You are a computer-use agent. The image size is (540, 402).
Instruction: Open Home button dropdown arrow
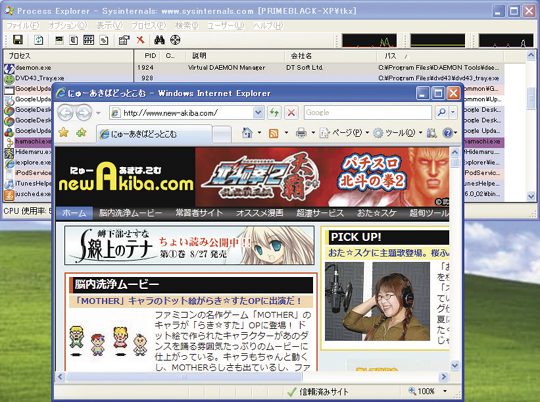click(259, 133)
